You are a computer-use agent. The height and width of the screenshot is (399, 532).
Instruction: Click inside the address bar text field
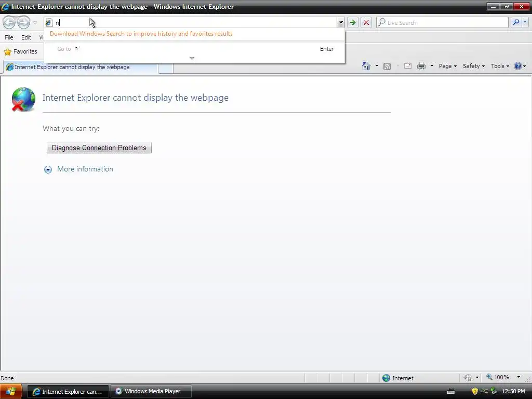coord(195,23)
